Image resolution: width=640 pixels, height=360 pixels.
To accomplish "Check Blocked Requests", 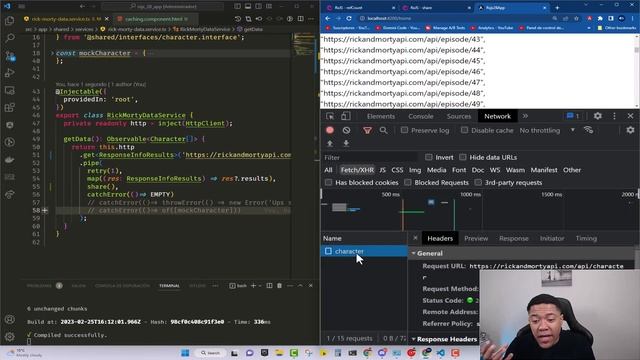I will click(407, 182).
